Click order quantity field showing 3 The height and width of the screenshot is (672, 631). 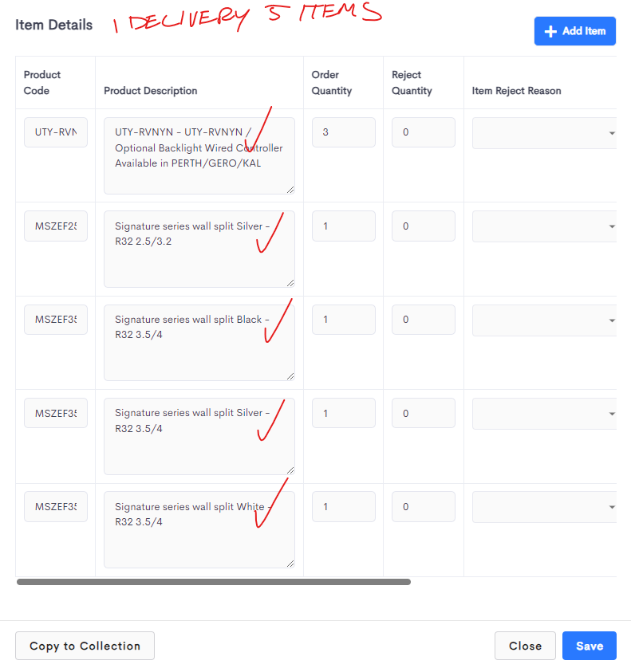[x=344, y=132]
